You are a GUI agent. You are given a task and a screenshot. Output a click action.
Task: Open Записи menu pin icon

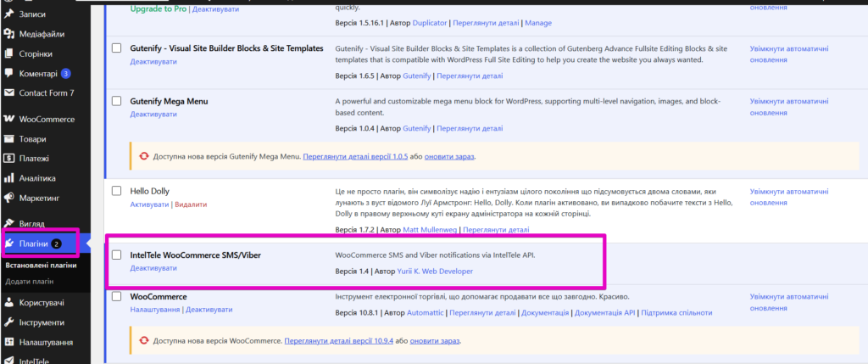click(8, 14)
